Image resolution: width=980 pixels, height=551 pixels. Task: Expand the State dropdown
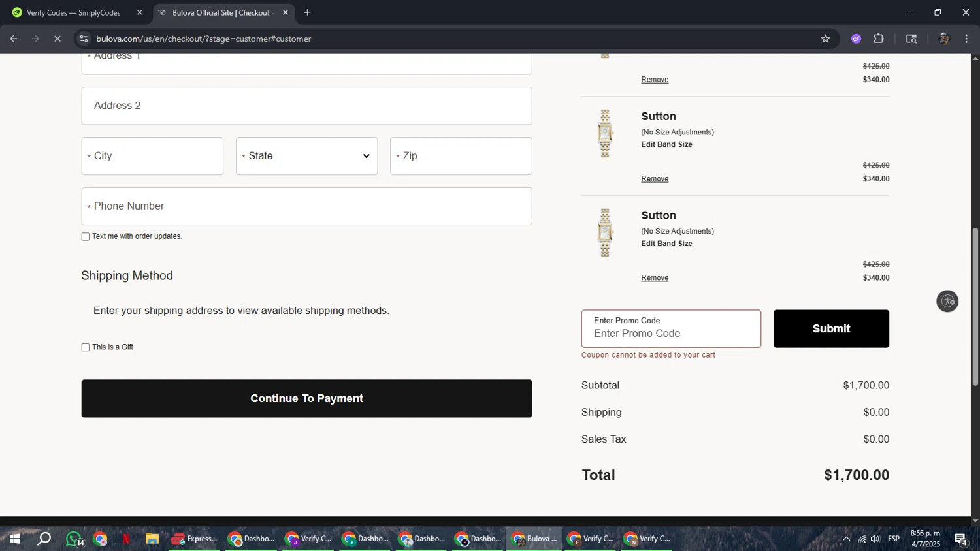coord(306,156)
